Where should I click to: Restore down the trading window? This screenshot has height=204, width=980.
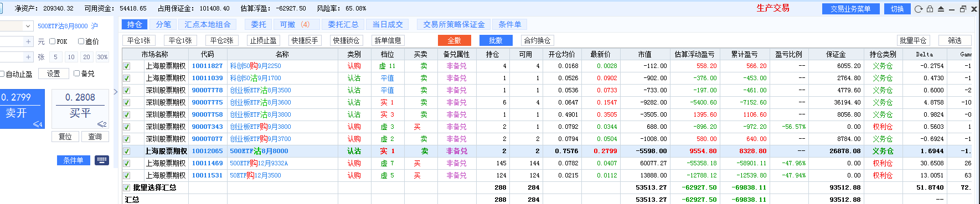[x=963, y=9]
